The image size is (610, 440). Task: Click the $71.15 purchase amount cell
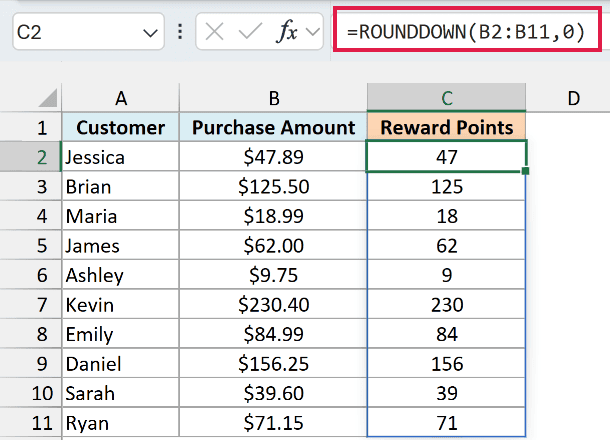click(x=273, y=423)
